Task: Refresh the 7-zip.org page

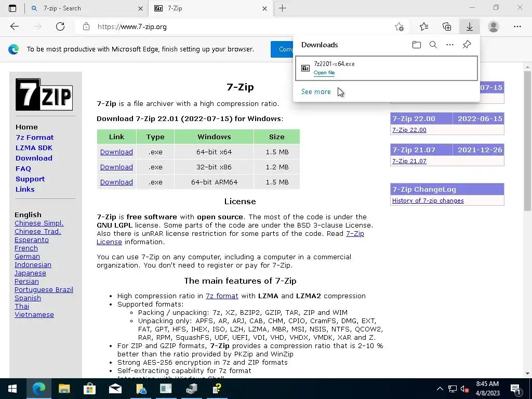Action: pyautogui.click(x=60, y=26)
